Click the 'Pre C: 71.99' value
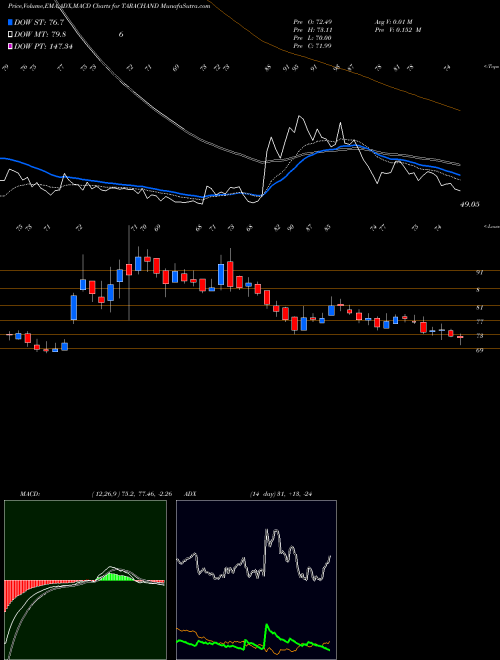 click(x=313, y=45)
